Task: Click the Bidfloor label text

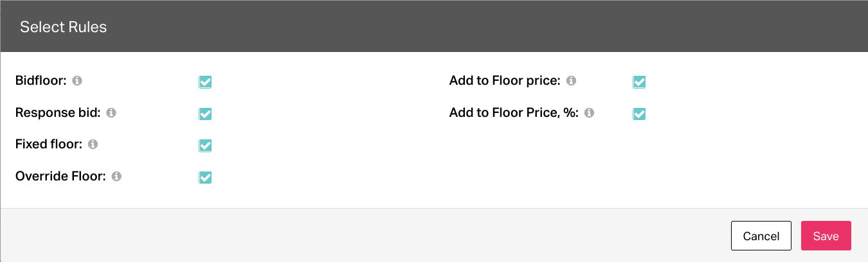Action: click(41, 81)
